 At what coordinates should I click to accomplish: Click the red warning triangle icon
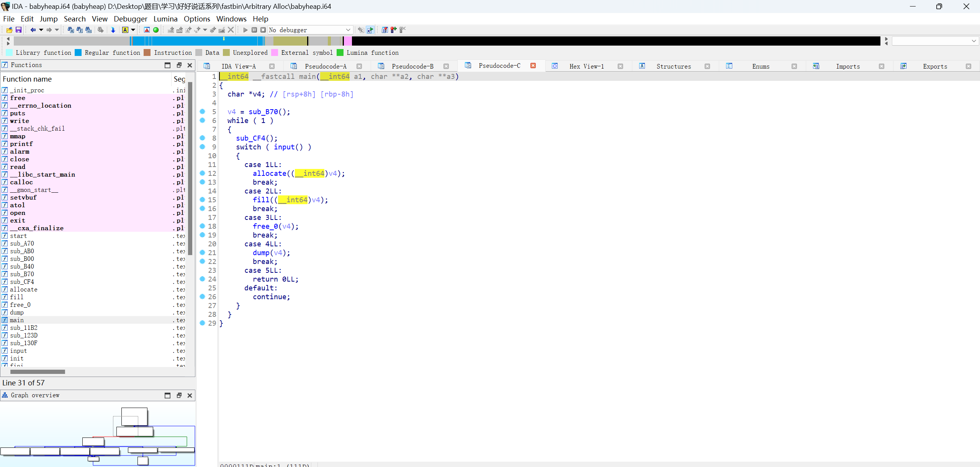tap(147, 30)
